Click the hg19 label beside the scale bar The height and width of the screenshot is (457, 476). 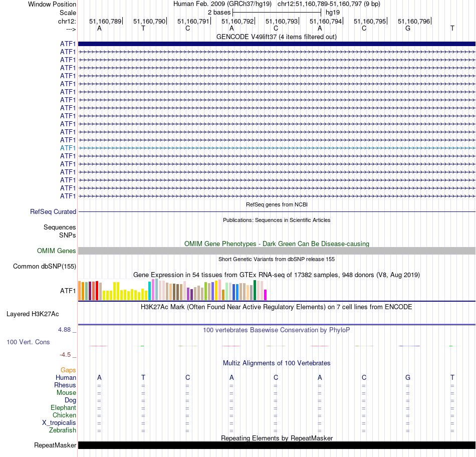332,13
